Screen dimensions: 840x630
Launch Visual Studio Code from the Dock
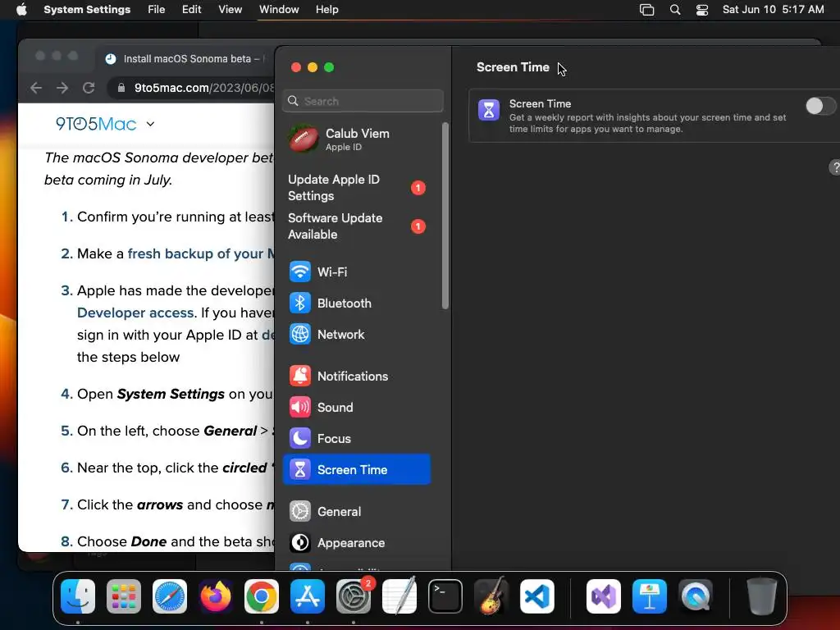537,596
